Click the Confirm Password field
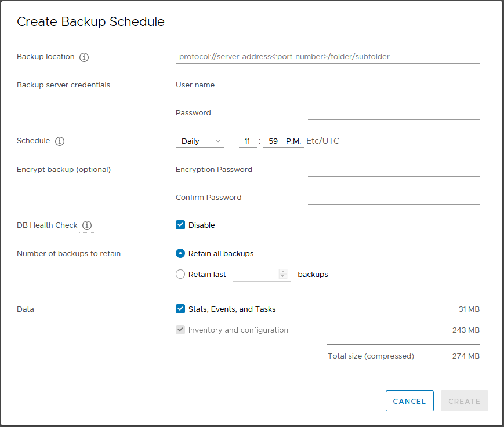The width and height of the screenshot is (504, 427). click(x=394, y=198)
